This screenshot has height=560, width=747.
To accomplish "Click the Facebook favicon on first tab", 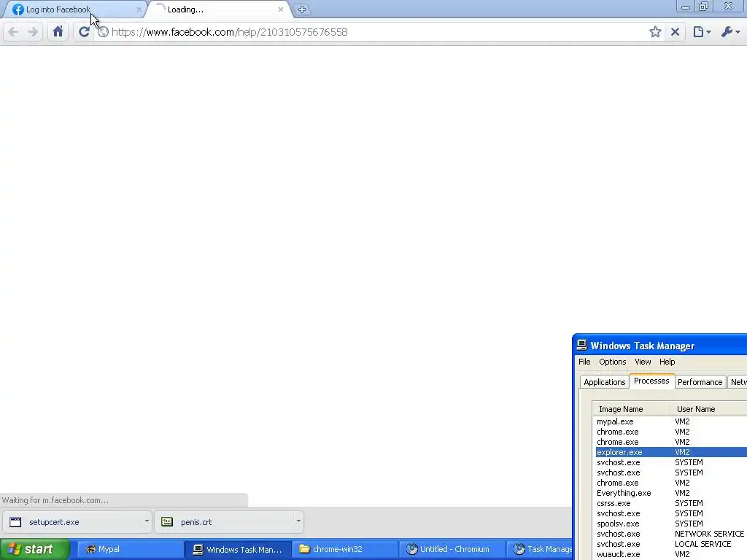I will coord(18,9).
